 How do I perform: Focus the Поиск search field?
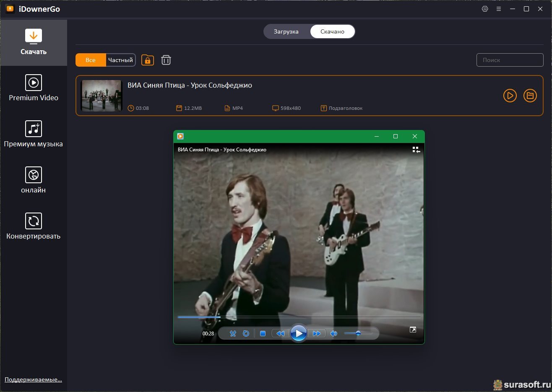point(510,60)
